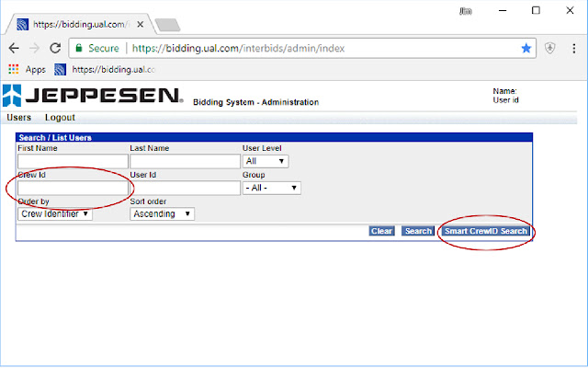The image size is (588, 368).
Task: Click the Clear button
Action: [x=382, y=231]
